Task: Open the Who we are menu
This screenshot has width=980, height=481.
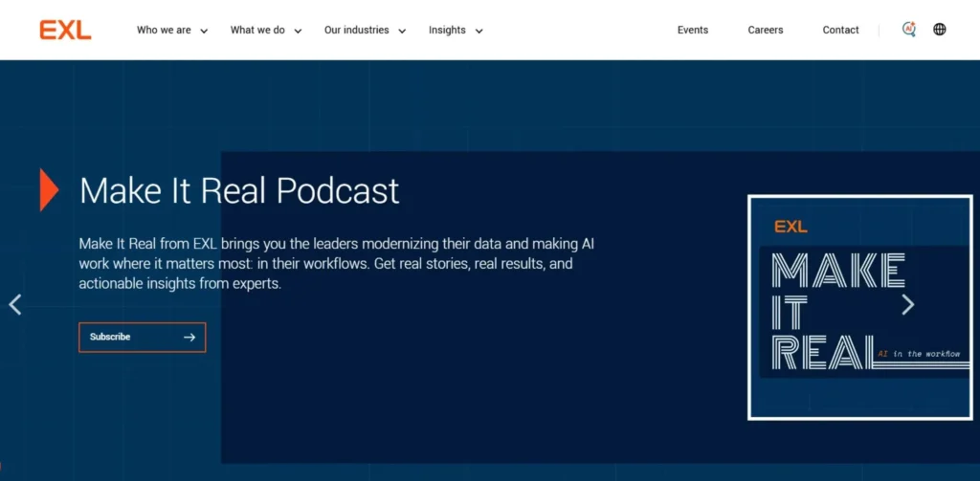Action: (164, 30)
